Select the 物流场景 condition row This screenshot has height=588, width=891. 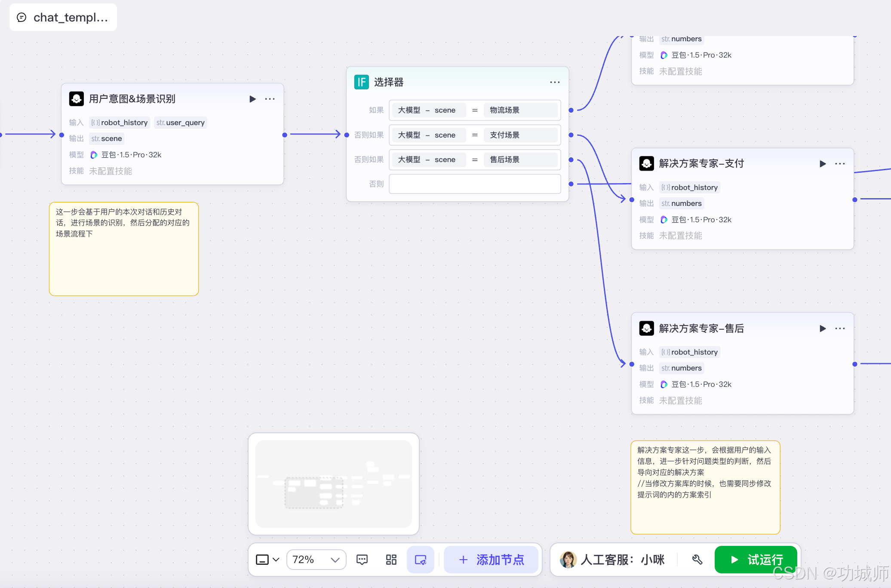(x=475, y=110)
